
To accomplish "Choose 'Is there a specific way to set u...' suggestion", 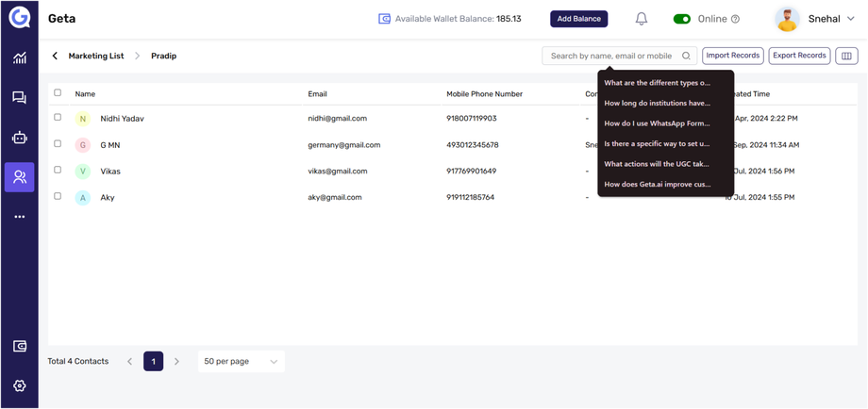I will [657, 143].
